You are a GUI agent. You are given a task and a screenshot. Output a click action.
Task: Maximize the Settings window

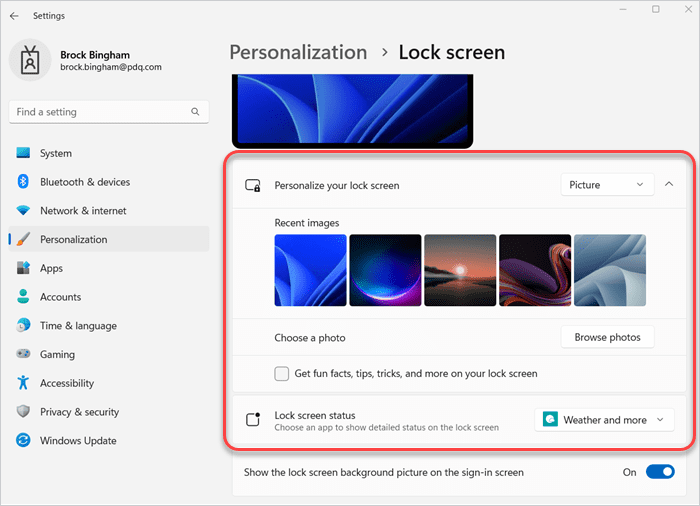click(655, 9)
